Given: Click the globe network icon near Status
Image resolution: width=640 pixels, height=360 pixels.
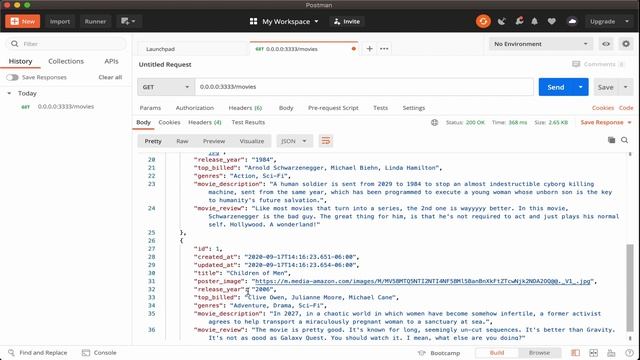Looking at the screenshot, I should [x=434, y=122].
